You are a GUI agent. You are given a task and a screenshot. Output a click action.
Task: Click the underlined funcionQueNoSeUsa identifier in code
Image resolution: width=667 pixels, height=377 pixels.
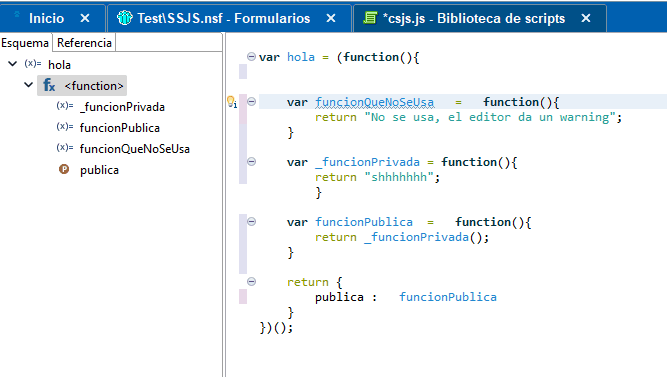point(374,103)
